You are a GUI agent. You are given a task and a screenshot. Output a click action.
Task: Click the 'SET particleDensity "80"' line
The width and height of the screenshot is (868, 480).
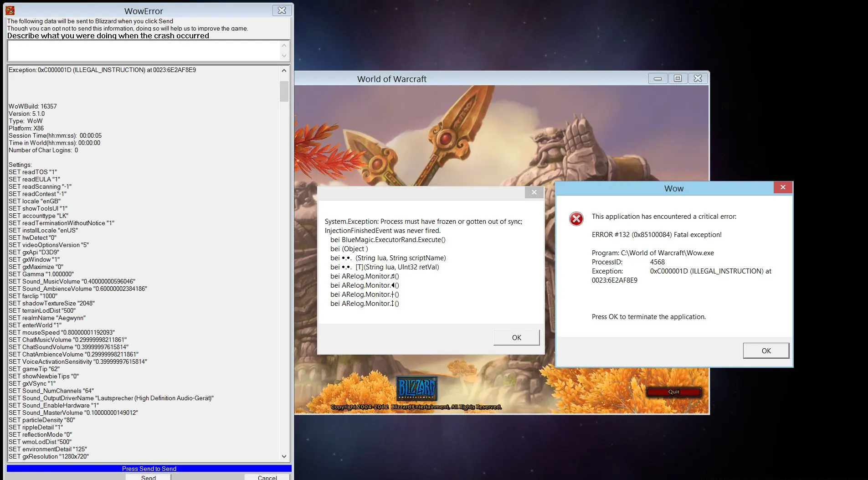[x=42, y=420]
